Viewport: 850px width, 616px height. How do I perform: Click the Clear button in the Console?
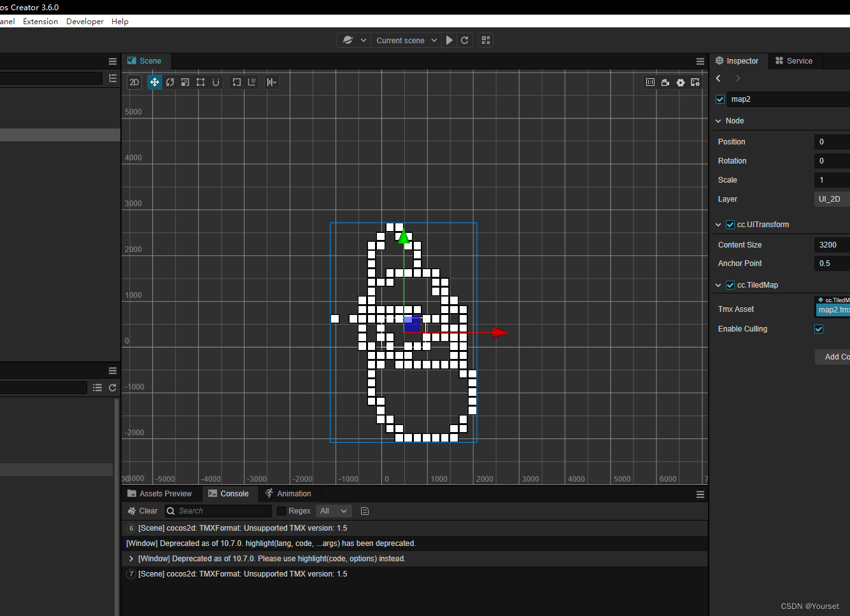(x=142, y=510)
